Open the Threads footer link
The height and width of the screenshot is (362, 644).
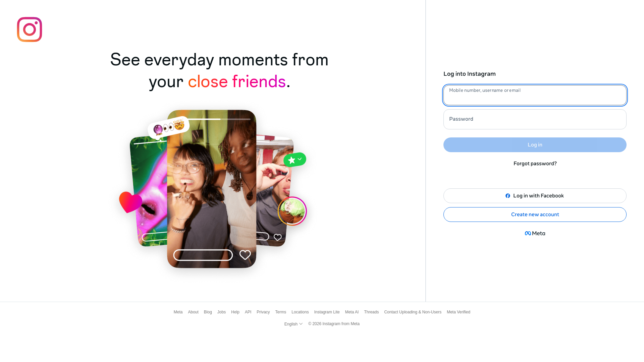(x=371, y=312)
